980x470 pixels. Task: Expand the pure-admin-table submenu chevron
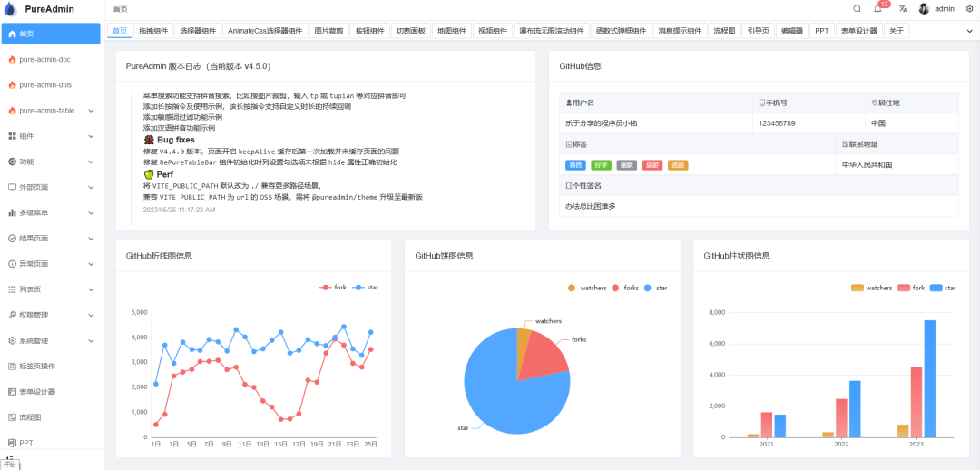click(92, 111)
